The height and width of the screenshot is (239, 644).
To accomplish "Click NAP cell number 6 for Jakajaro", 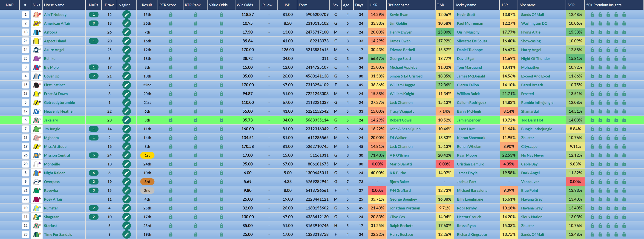I will tap(26, 120).
